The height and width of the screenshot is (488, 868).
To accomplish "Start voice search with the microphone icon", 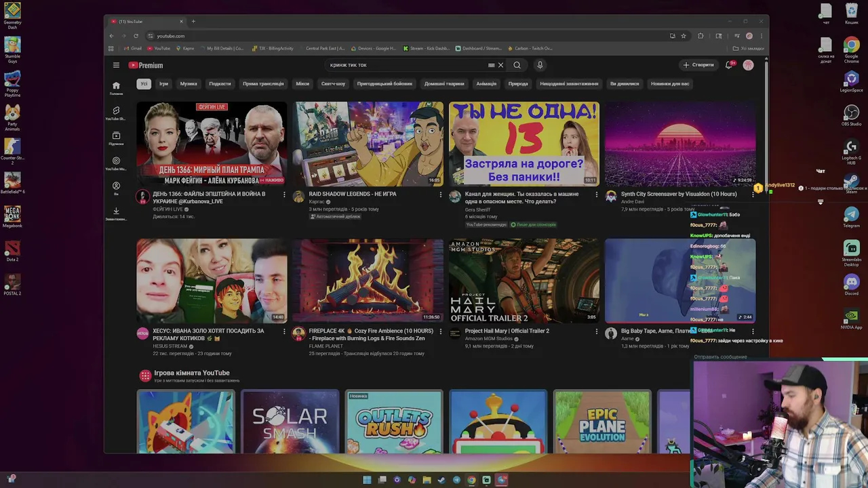I will pyautogui.click(x=540, y=65).
